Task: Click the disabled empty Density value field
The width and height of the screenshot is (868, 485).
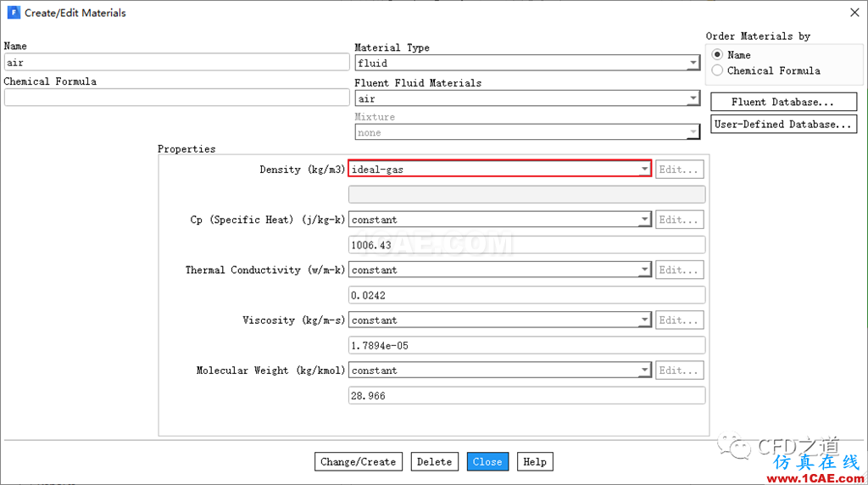Action: (x=526, y=194)
